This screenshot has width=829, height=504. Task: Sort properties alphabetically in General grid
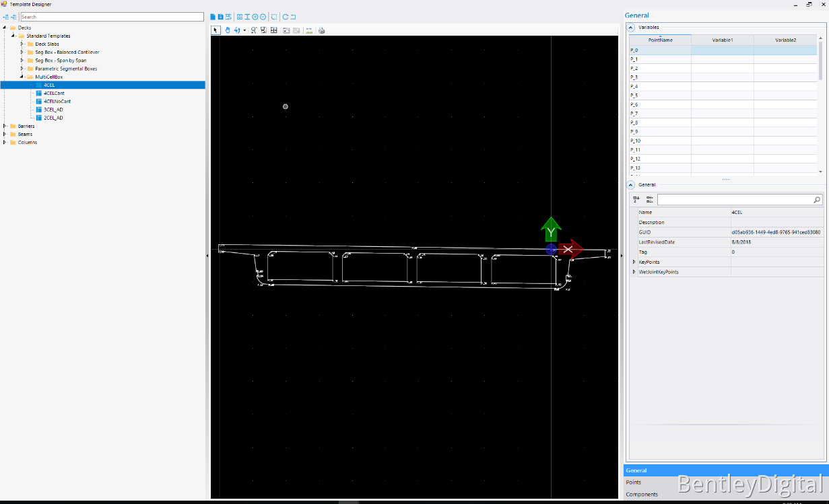tap(636, 200)
